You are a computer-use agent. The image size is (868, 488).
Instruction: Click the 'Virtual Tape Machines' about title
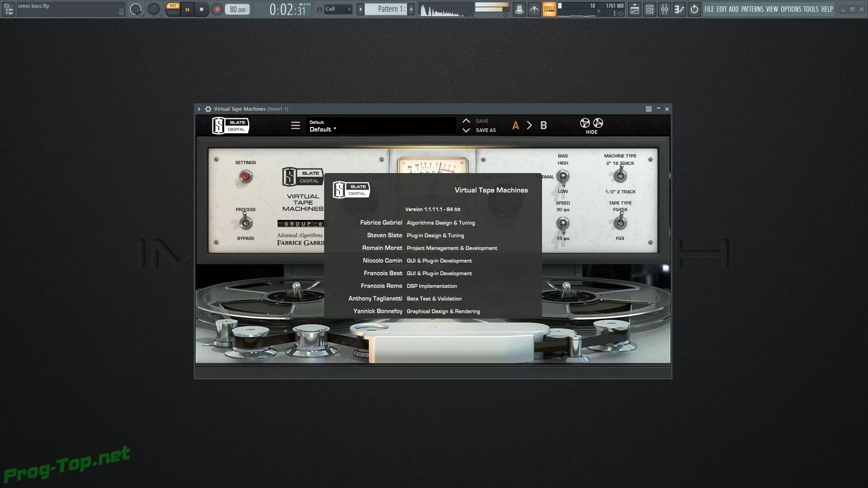tap(491, 190)
